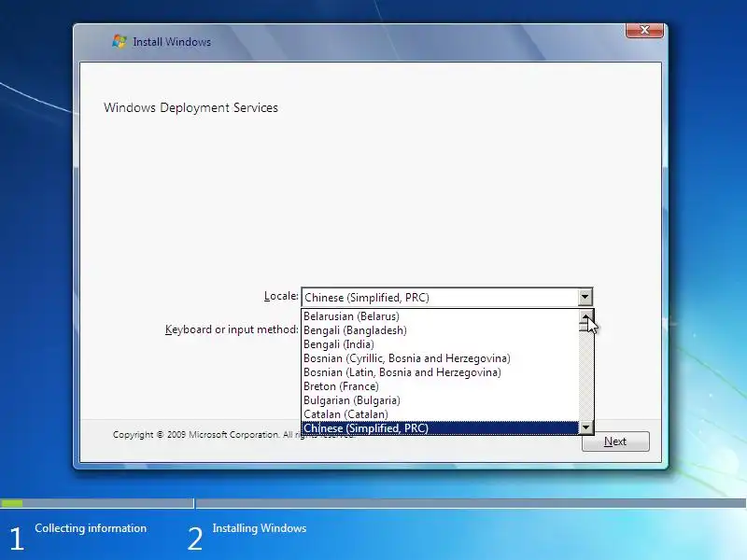Close the Install Windows dialog

(644, 30)
